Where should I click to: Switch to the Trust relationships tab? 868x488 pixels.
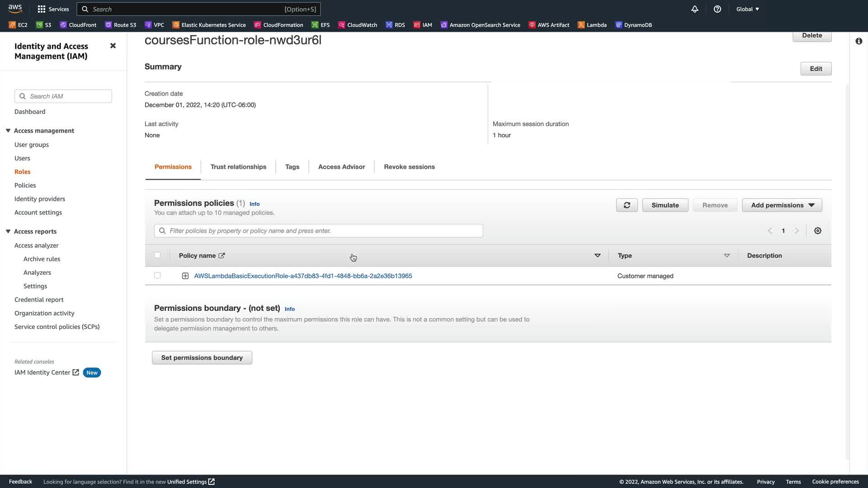click(x=238, y=167)
